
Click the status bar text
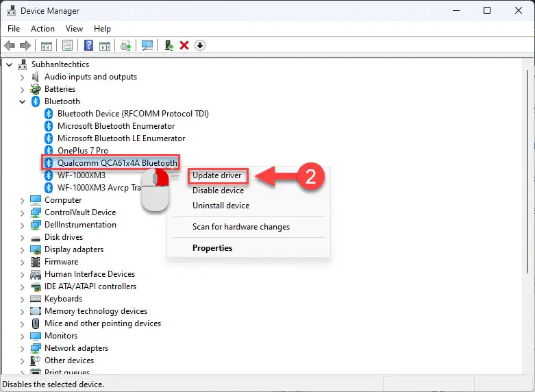tap(53, 384)
